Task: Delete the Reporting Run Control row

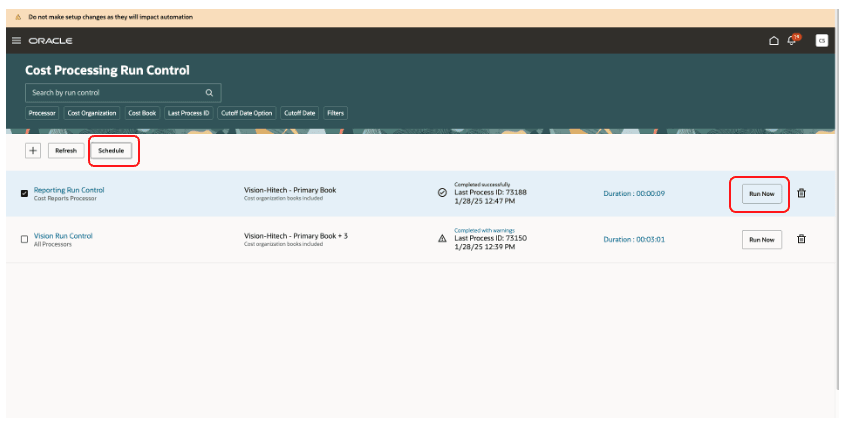Action: click(802, 194)
